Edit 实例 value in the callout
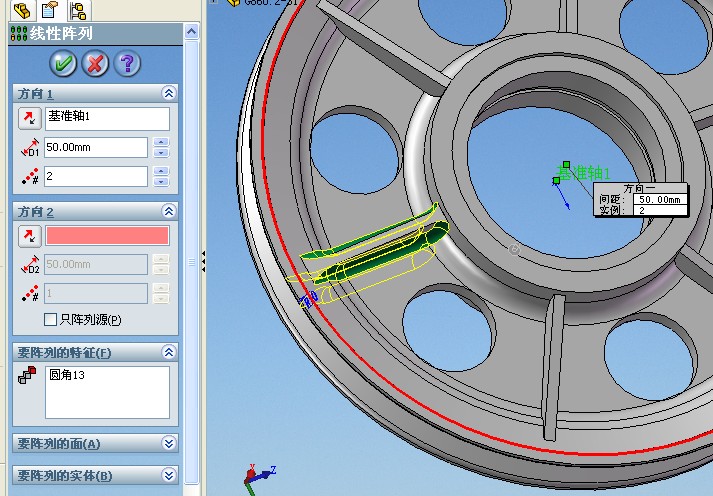 pos(660,210)
